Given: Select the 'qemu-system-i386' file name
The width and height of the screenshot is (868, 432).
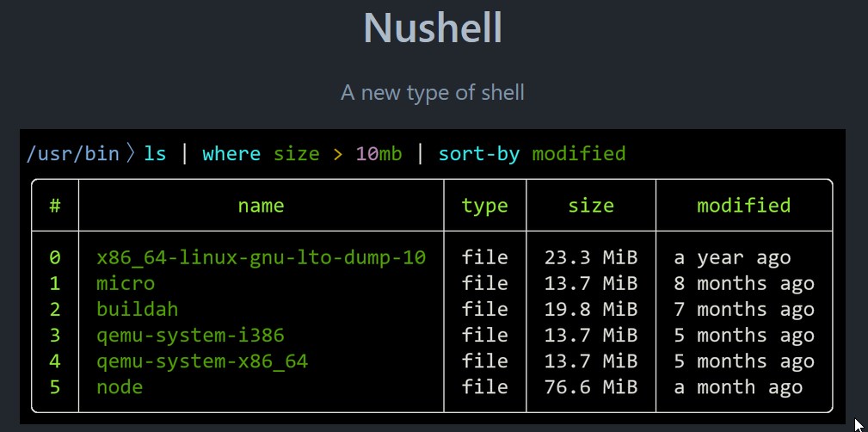Looking at the screenshot, I should tap(190, 336).
